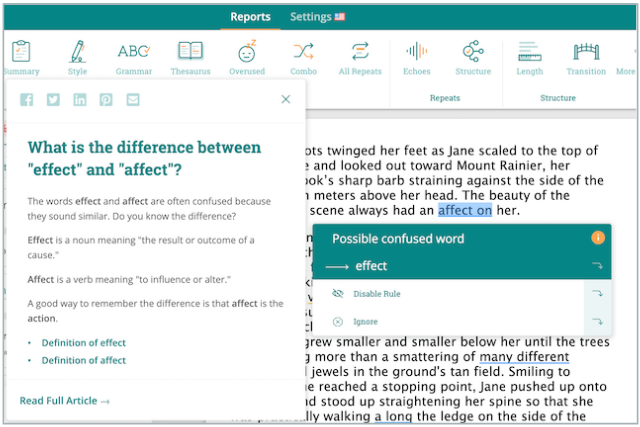Click the arrow beside Ignore

pos(598,322)
